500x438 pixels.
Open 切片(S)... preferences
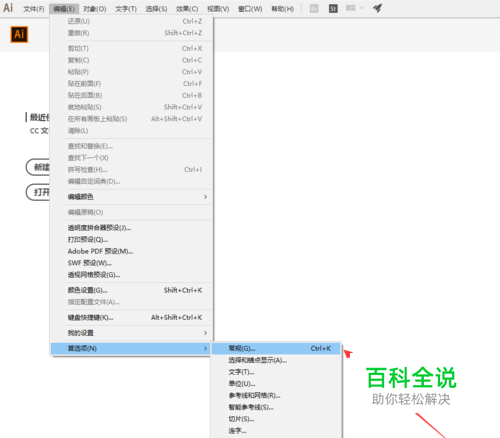coord(276,419)
